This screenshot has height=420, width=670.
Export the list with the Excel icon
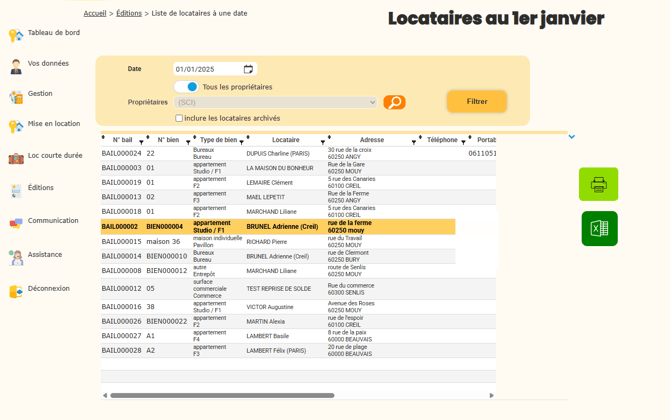click(599, 228)
